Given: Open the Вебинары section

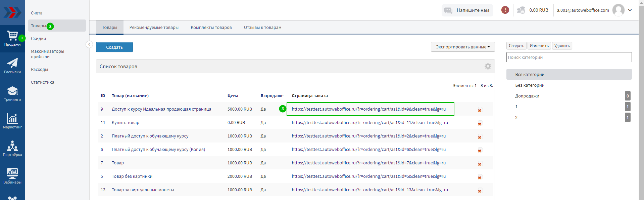Looking at the screenshot, I should click(x=12, y=176).
